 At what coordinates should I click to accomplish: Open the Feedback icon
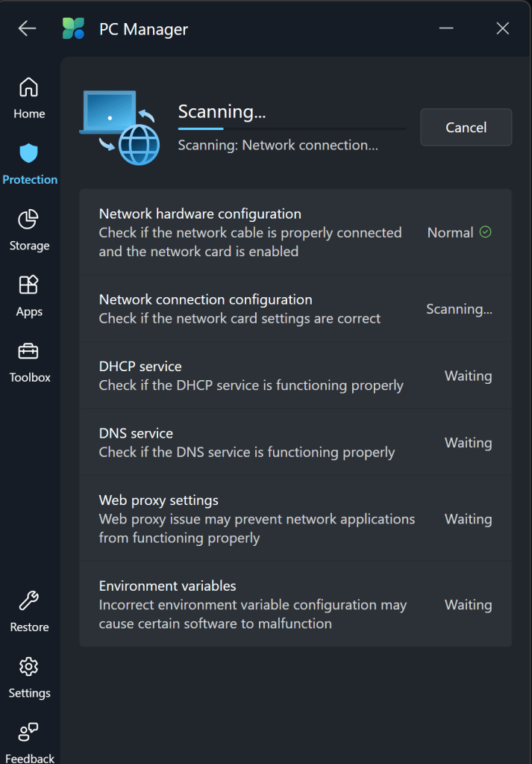click(29, 732)
